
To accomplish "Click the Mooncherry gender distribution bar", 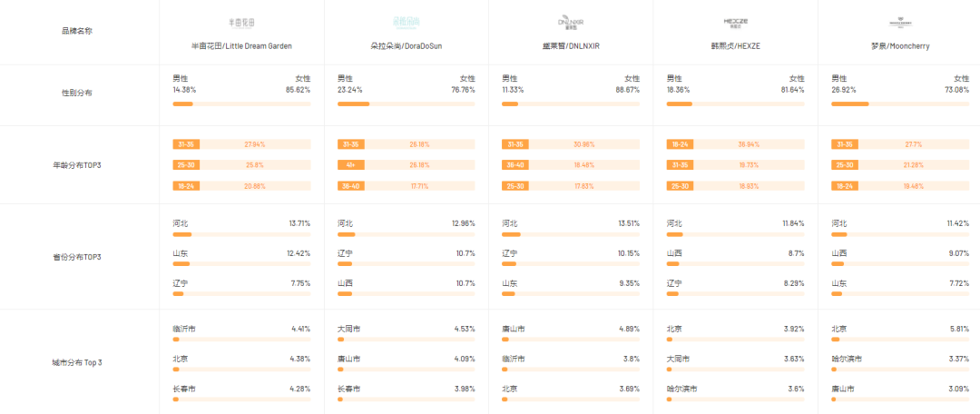I will (x=900, y=104).
